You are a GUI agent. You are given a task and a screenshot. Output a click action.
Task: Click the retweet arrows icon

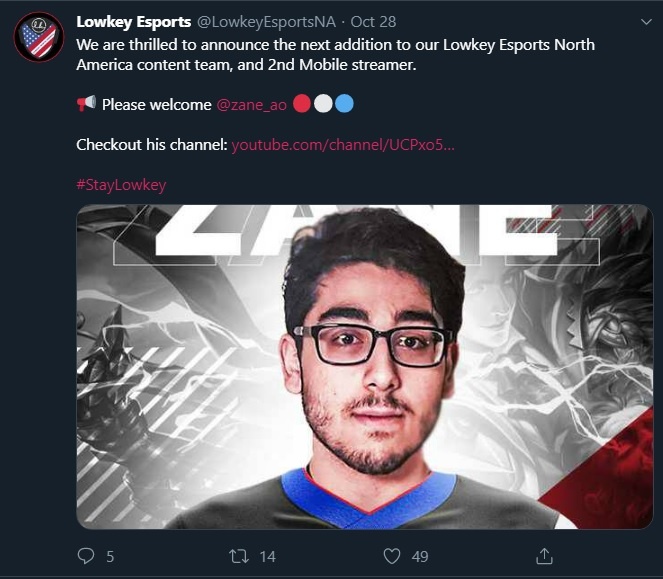click(x=239, y=556)
